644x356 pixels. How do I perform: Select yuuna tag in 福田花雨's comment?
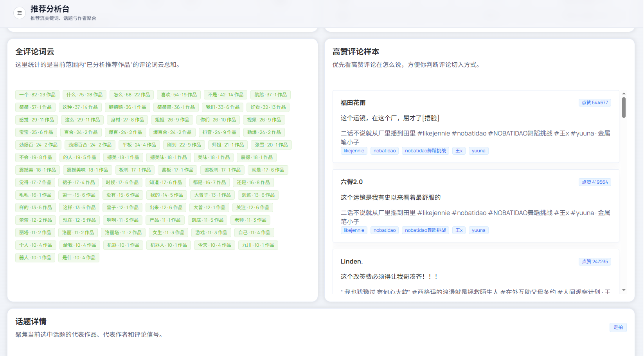point(479,151)
